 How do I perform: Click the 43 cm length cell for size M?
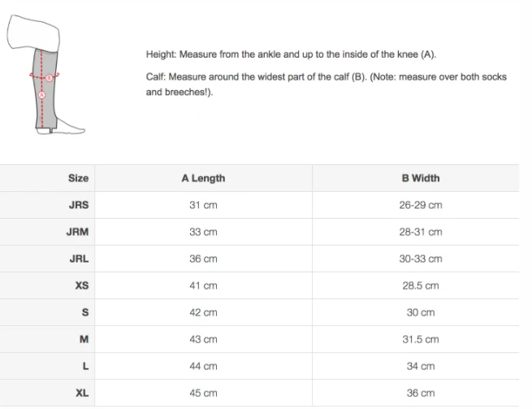[x=203, y=339]
